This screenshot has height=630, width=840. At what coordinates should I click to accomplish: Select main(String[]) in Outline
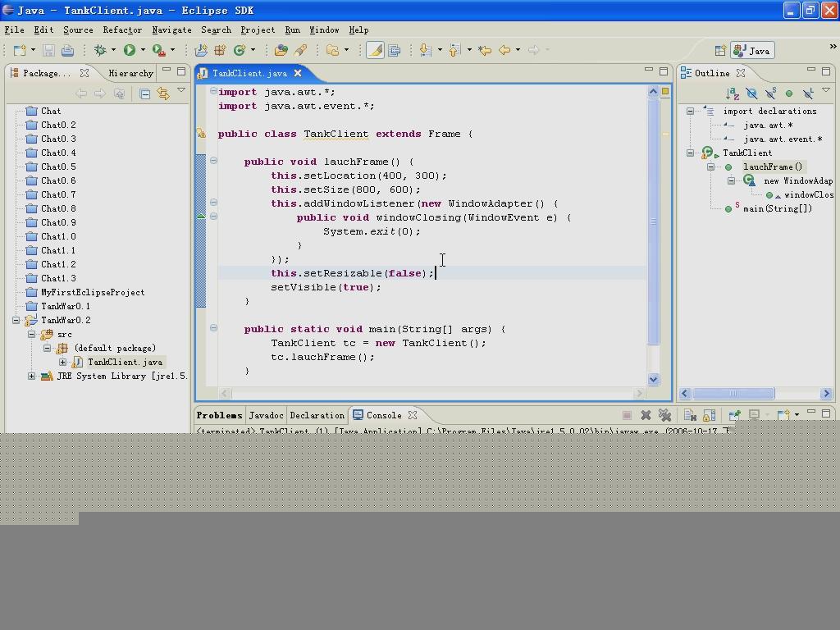[778, 209]
